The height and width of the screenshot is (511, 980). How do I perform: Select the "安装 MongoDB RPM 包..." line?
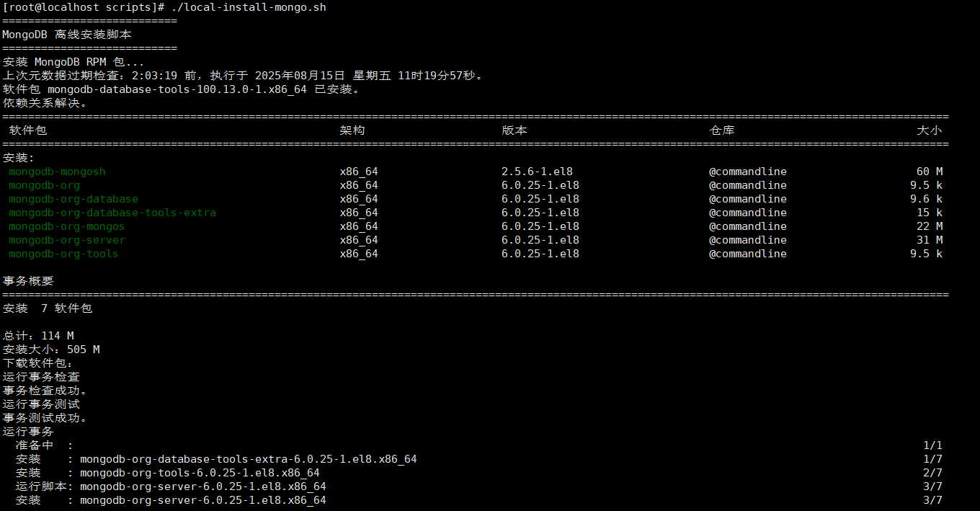[x=73, y=62]
